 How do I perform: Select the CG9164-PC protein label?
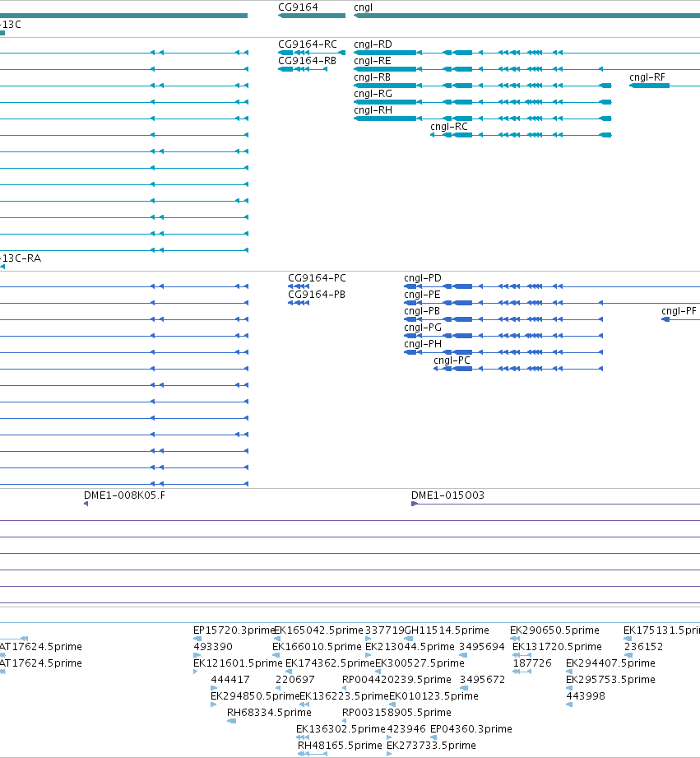click(x=317, y=278)
